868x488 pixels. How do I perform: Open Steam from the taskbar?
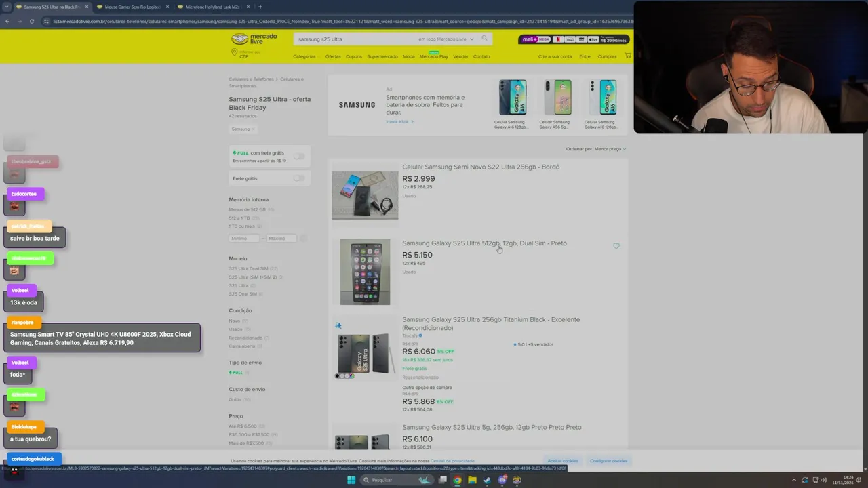click(x=488, y=480)
